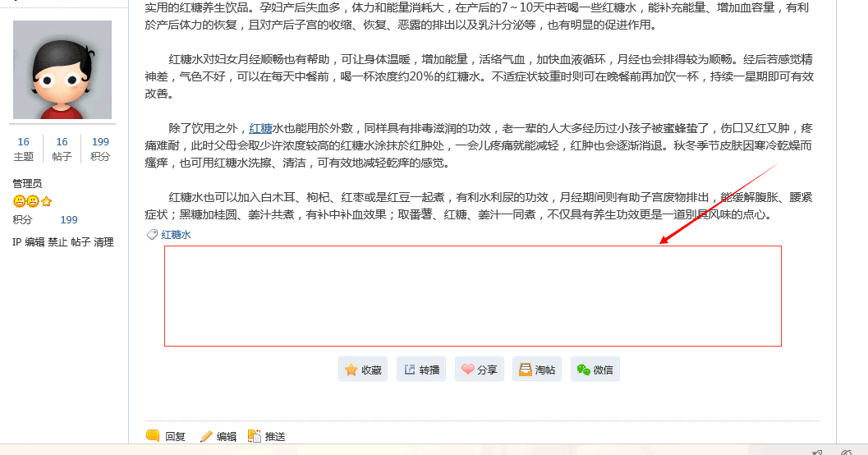Click the speech bubble reply icon
Viewport: 868px width, 455px height.
[x=153, y=435]
